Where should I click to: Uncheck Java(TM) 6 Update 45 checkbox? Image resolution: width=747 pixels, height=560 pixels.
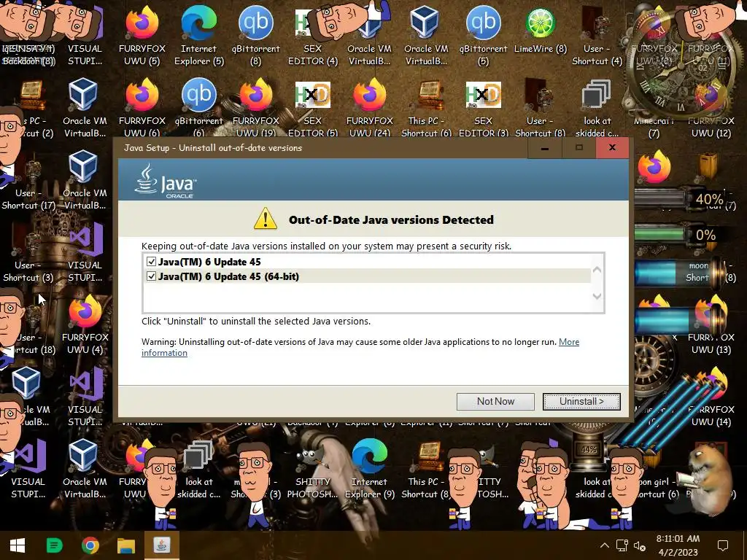point(151,262)
